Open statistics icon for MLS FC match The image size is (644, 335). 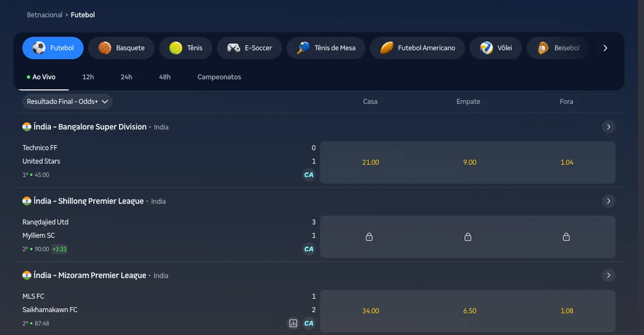pyautogui.click(x=293, y=323)
